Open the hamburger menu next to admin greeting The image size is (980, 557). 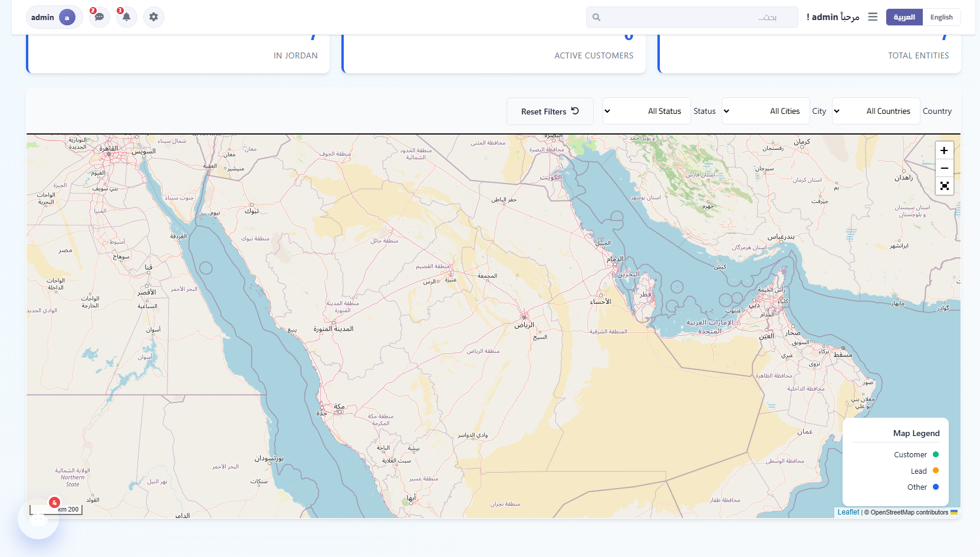873,17
